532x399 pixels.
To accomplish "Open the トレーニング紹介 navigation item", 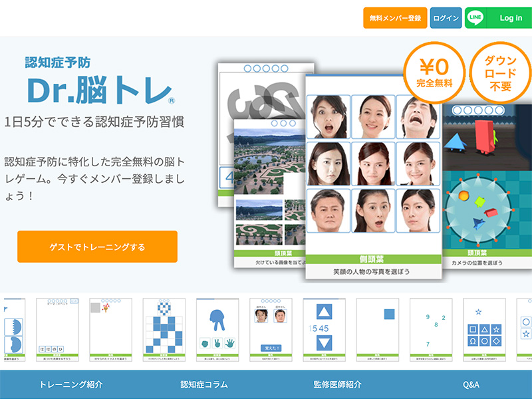I will [x=71, y=384].
